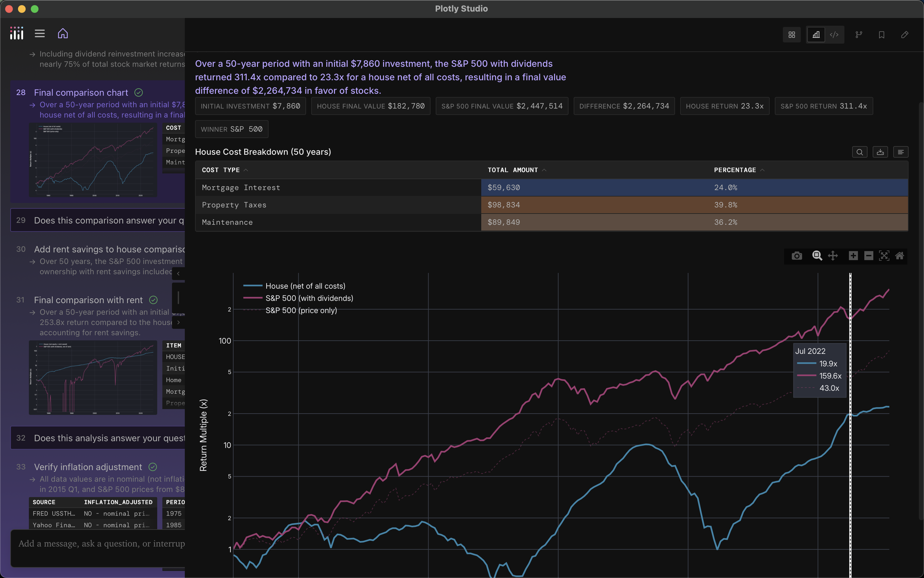Click the Return Multiple (x) axis label
Viewport: 924px width, 578px height.
[203, 435]
